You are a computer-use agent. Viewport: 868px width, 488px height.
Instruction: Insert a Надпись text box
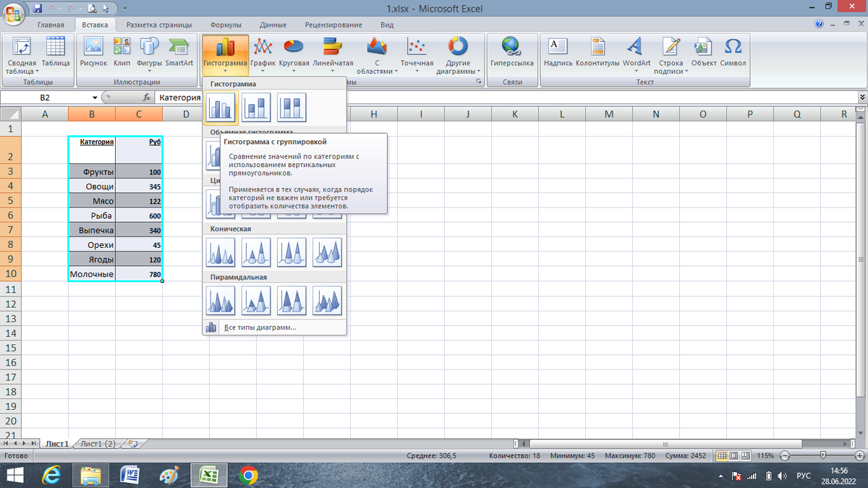558,52
